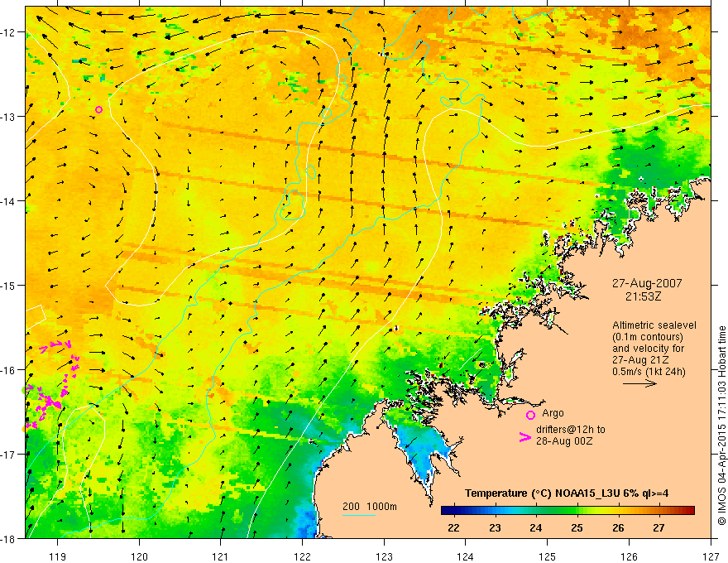Screen dimensions: 728x563
Task: Select the Argo float marker near 119.5E 13S
Action: pos(99,109)
